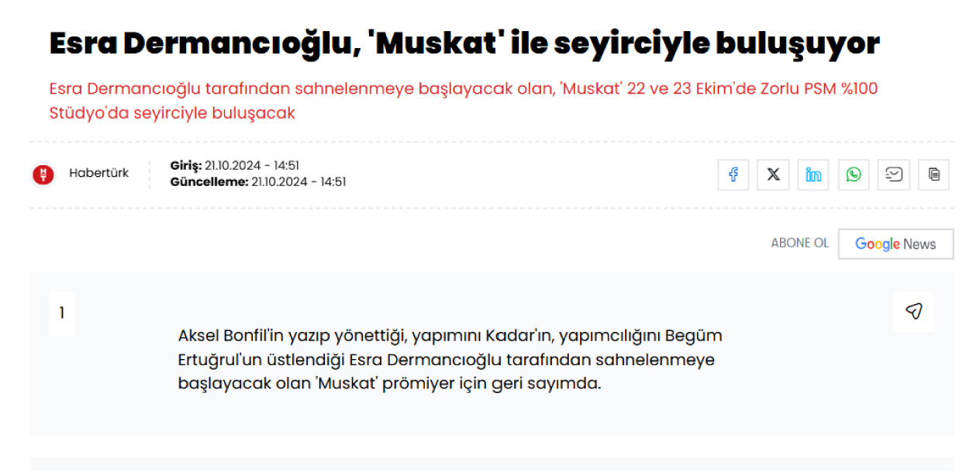Send the article by email icon
This screenshot has height=473, width=980.
[x=894, y=175]
